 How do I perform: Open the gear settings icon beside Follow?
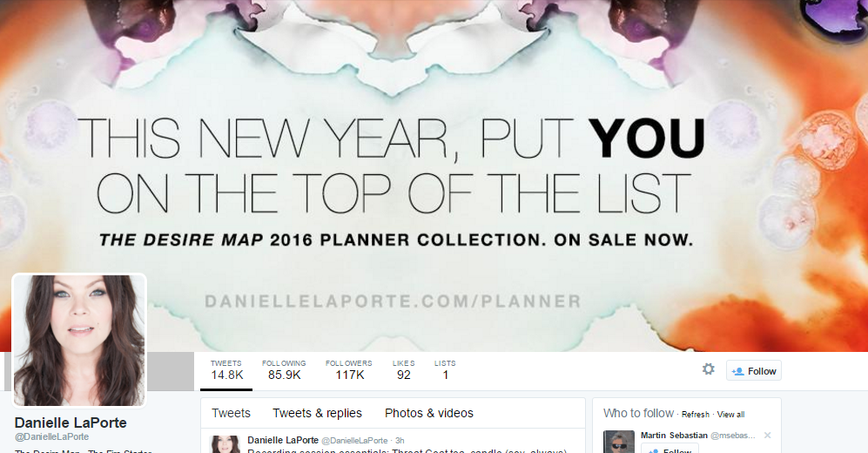[x=708, y=368]
